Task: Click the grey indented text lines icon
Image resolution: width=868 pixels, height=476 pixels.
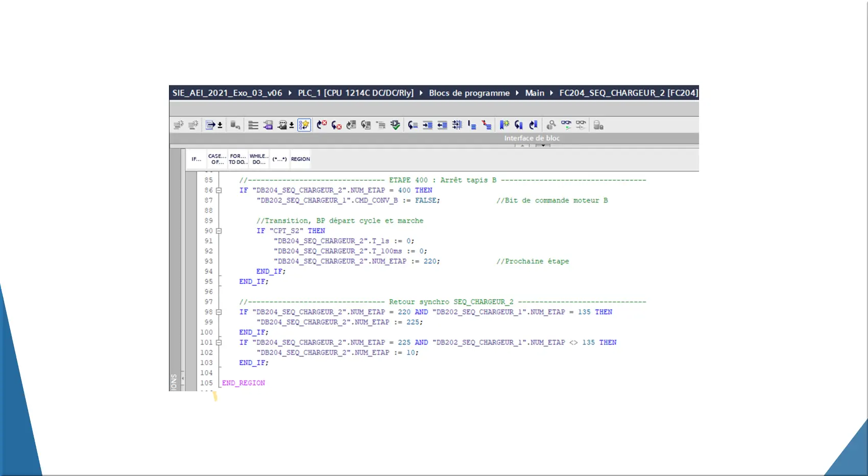Action: tap(381, 125)
